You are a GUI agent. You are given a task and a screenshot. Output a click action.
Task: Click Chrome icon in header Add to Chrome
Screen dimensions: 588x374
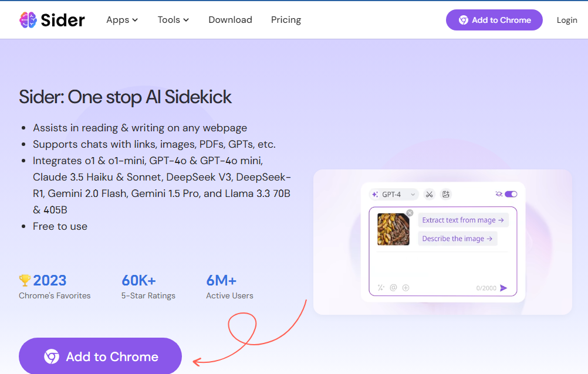point(464,20)
